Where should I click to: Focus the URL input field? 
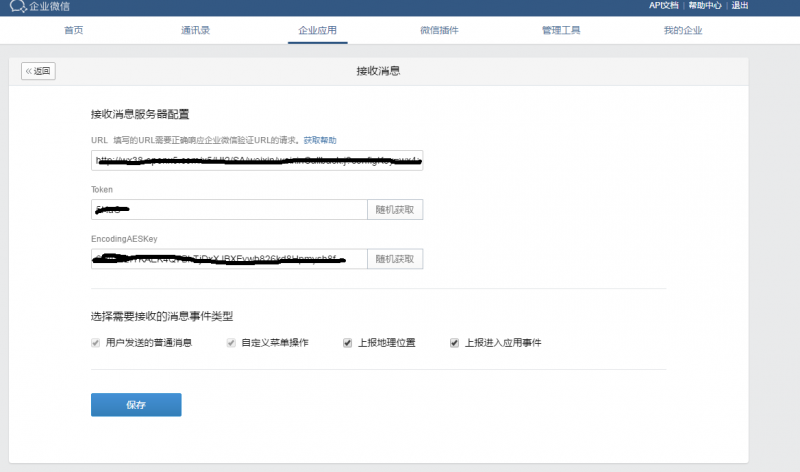257,160
